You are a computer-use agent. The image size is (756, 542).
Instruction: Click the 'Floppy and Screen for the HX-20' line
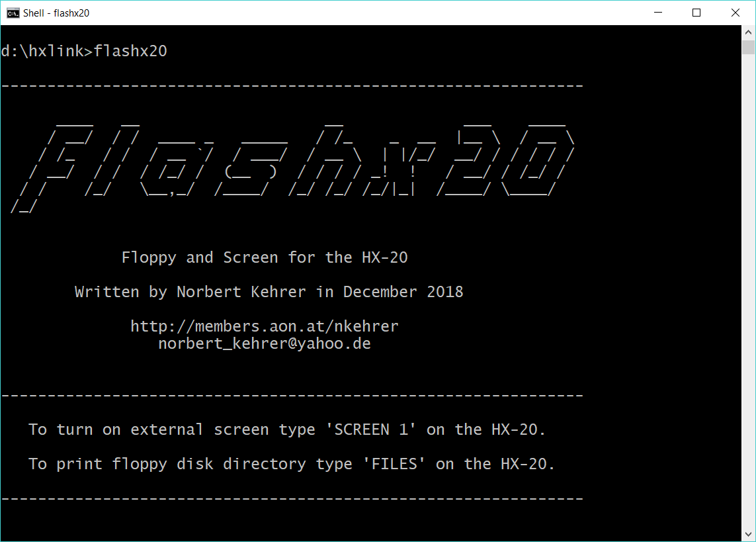(264, 257)
